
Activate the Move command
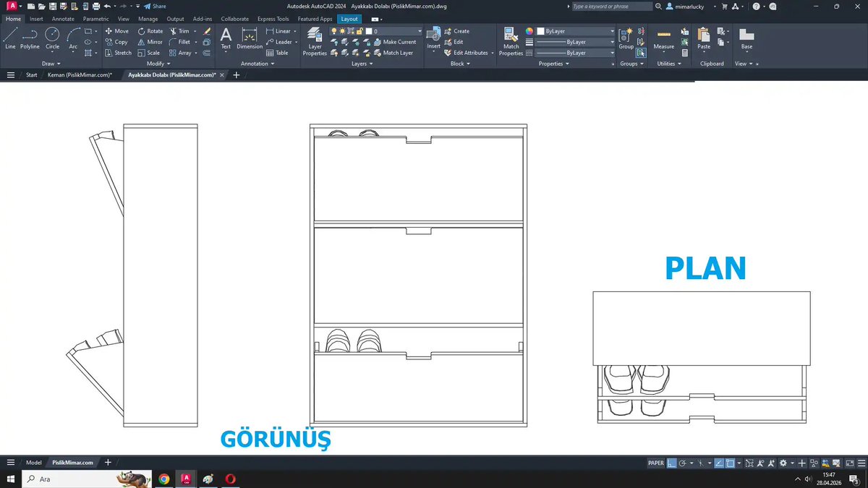[x=118, y=30]
